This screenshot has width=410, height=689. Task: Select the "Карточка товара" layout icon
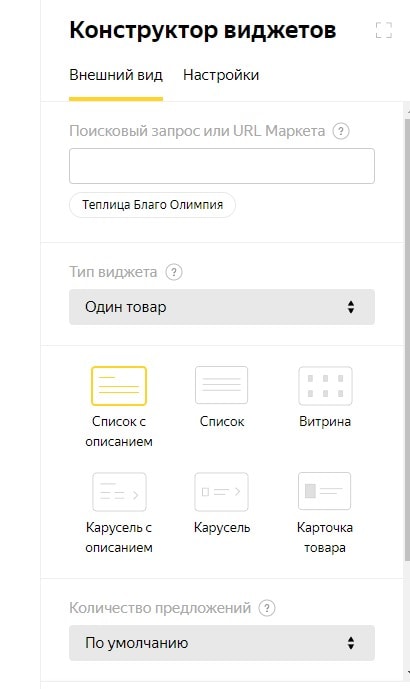(x=325, y=491)
